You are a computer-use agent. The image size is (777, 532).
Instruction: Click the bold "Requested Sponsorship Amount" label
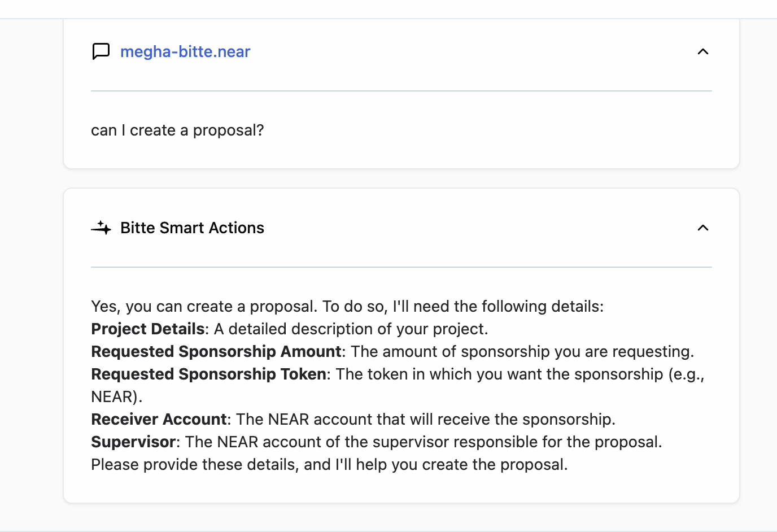pos(216,351)
